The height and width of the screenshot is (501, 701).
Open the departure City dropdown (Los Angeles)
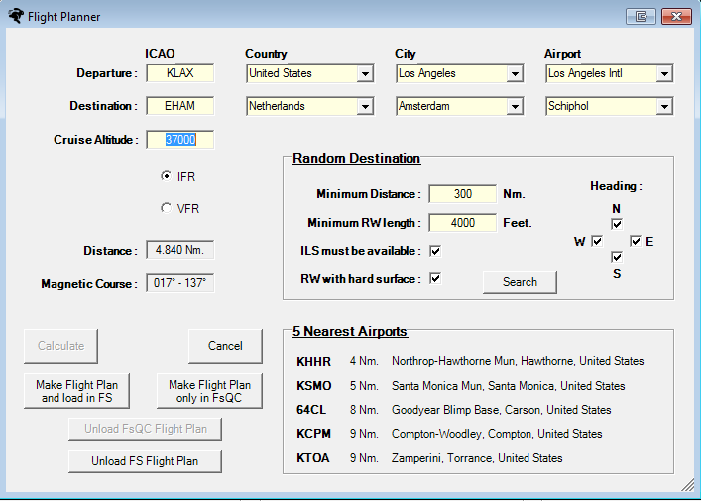(515, 73)
